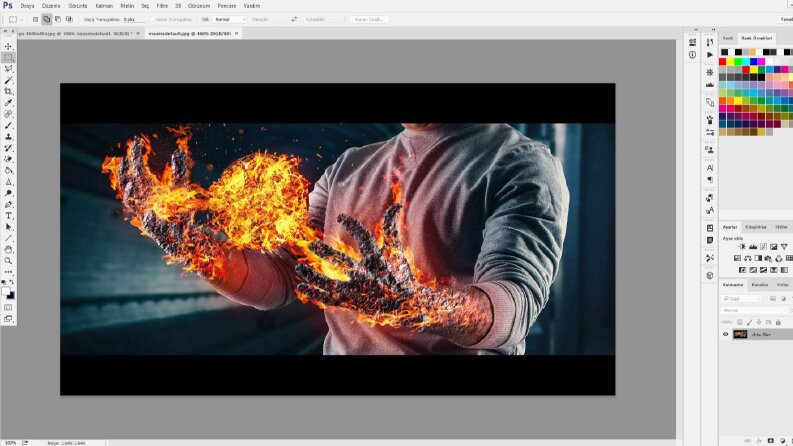Select the Lasso tool
The image size is (793, 446).
tap(8, 69)
